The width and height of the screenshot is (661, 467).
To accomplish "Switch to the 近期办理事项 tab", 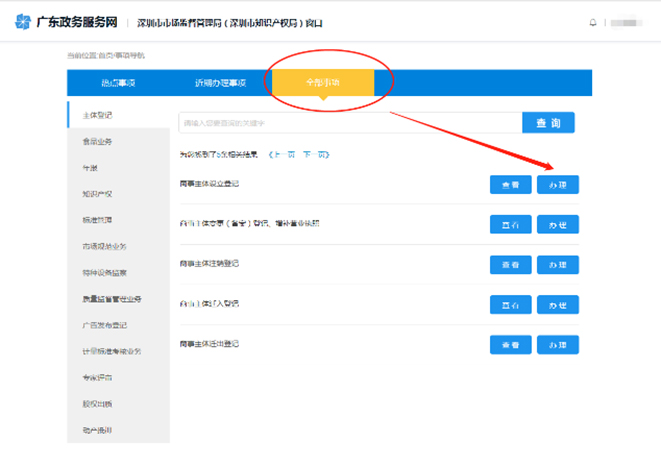I will 220,83.
